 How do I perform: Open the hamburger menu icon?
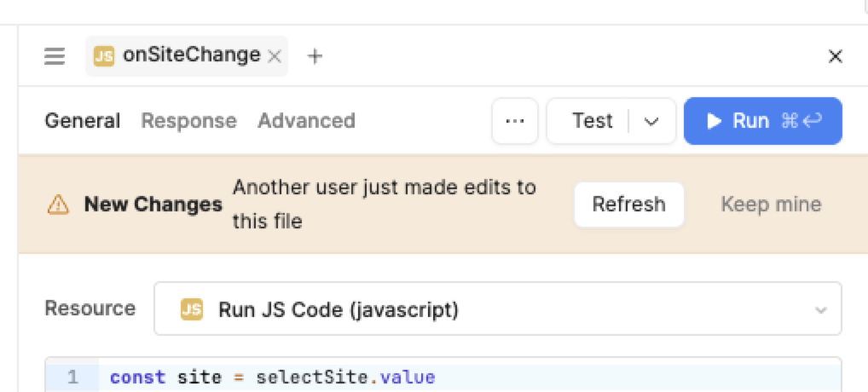point(55,56)
